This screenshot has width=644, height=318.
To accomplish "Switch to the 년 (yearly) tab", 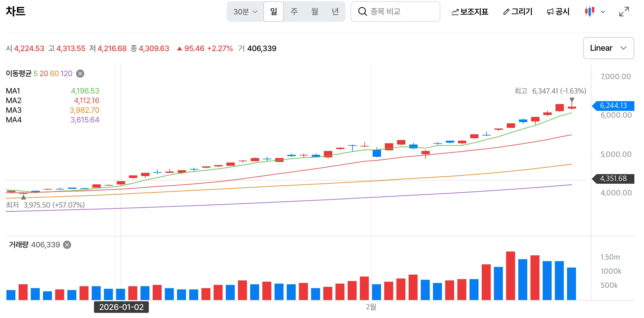I will point(335,12).
